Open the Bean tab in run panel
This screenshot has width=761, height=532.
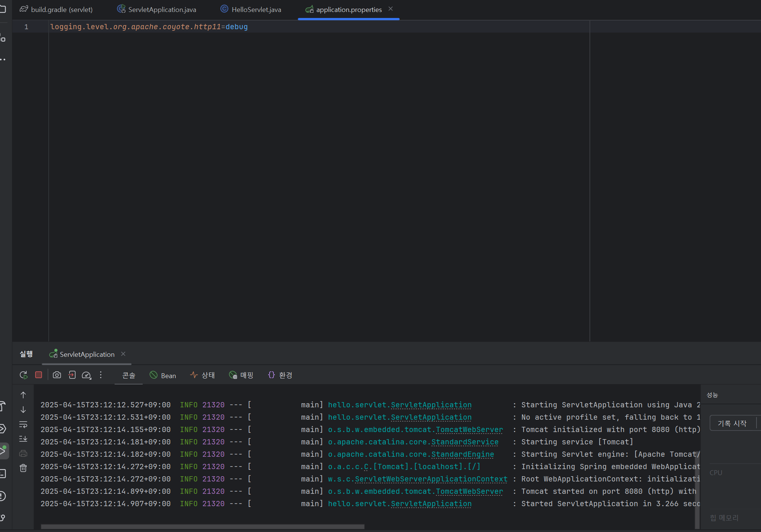(x=163, y=375)
